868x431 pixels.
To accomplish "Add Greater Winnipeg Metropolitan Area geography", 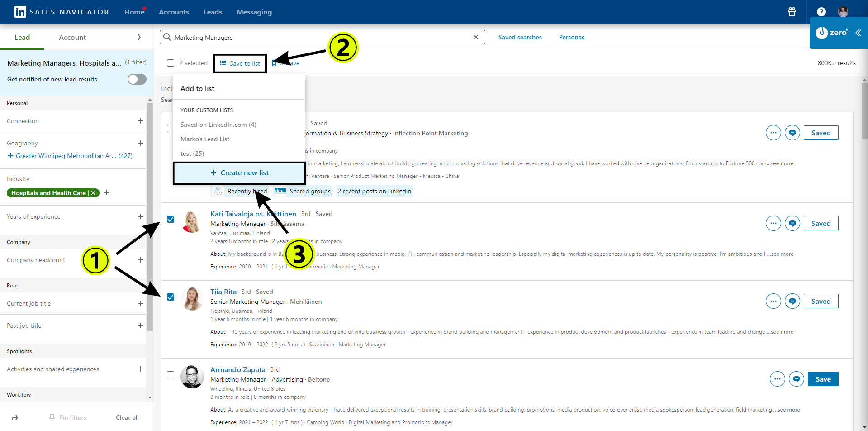I will pos(70,156).
